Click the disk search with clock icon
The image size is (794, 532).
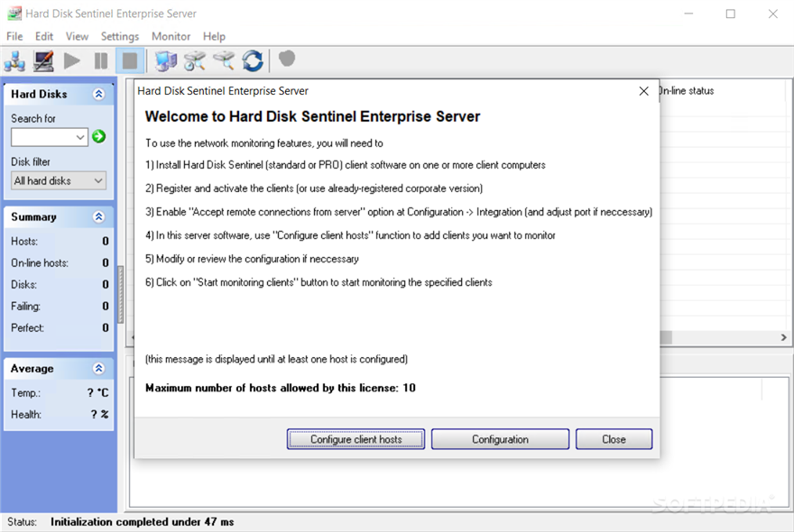195,60
